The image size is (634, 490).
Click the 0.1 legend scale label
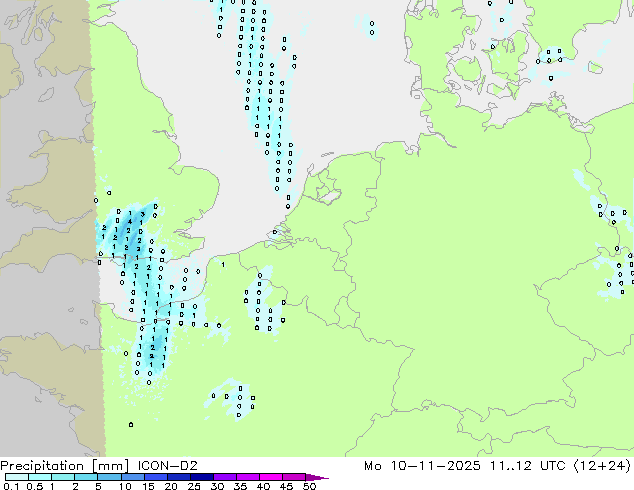pos(11,486)
